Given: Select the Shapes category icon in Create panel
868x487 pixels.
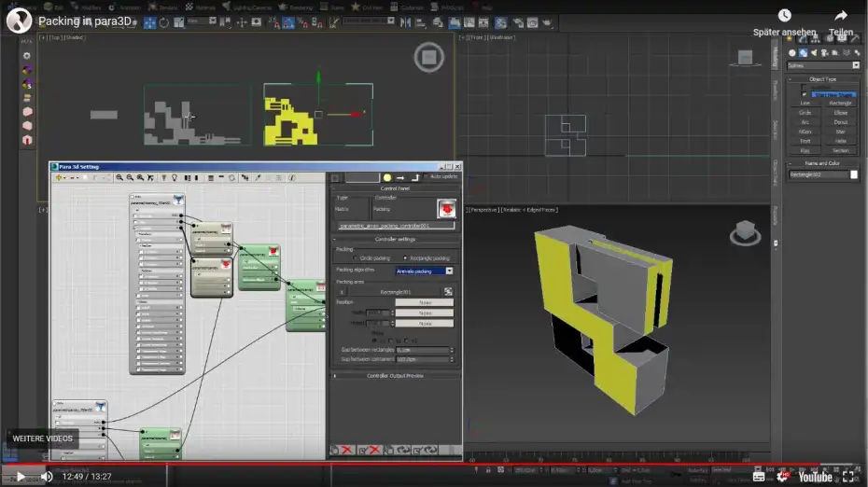Looking at the screenshot, I should (804, 53).
